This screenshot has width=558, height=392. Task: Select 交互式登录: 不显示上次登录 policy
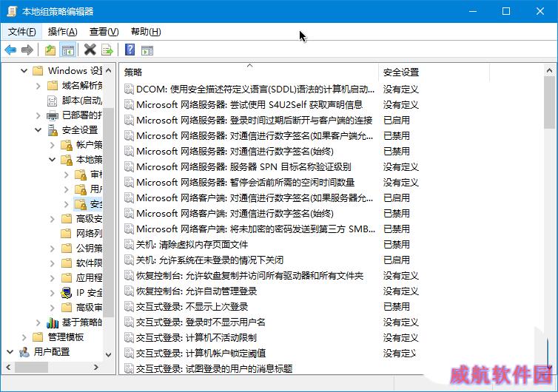coord(192,307)
